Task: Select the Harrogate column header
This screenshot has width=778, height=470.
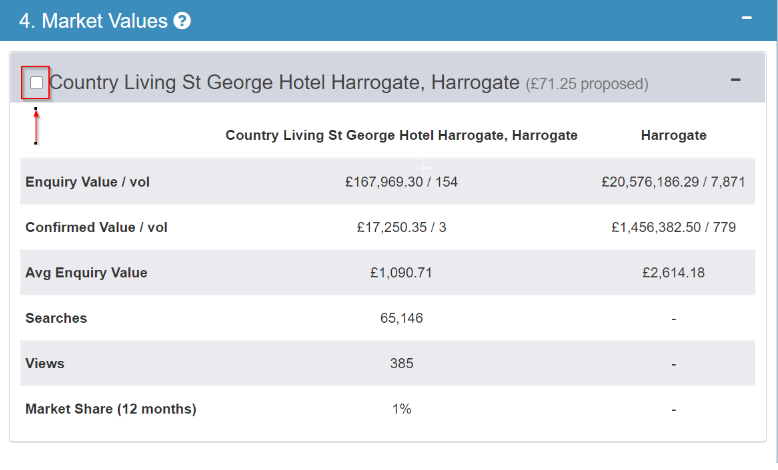Action: coord(673,135)
